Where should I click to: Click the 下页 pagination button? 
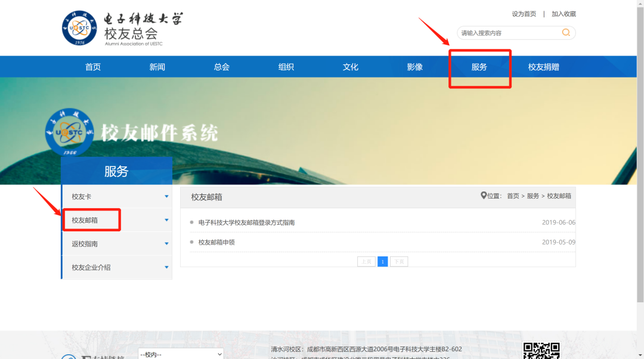click(399, 262)
